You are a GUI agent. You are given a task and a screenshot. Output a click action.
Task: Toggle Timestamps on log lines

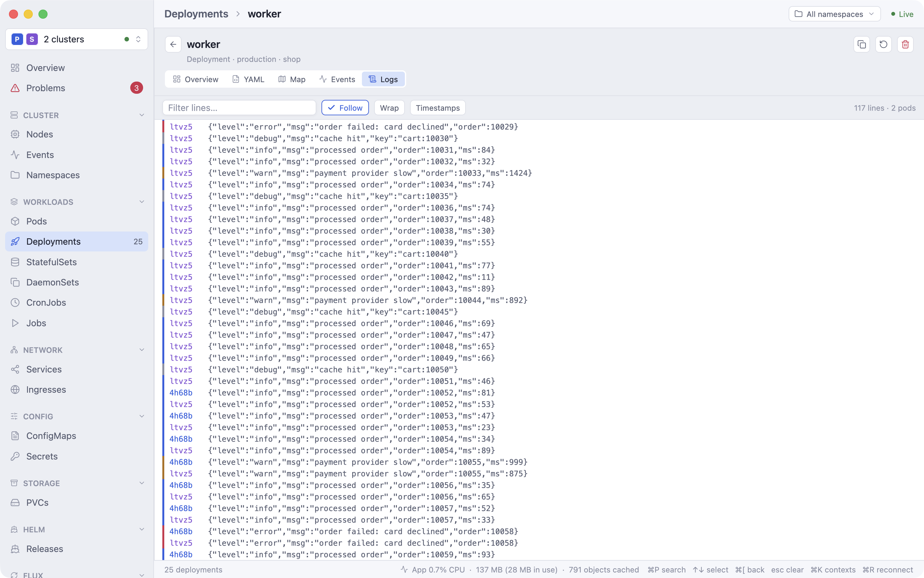click(438, 108)
